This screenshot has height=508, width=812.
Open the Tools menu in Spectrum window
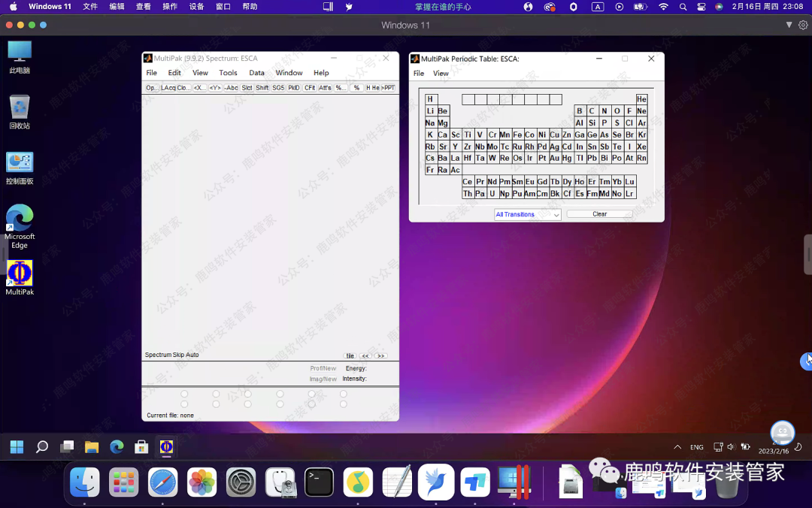(x=228, y=73)
